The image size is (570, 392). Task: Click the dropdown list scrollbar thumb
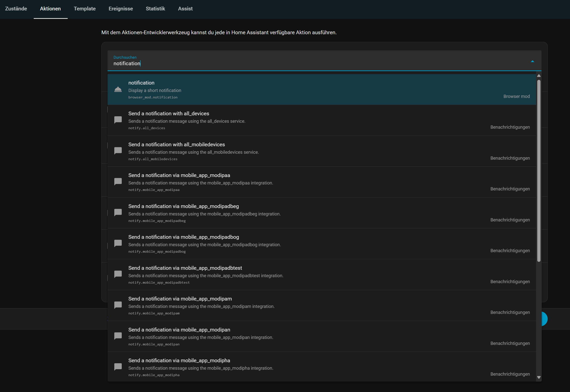[539, 171]
